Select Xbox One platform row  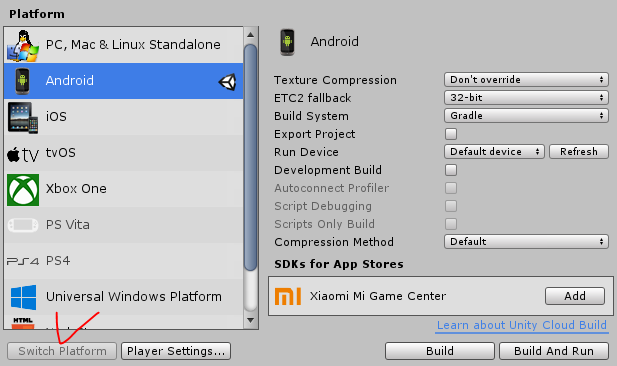click(124, 189)
